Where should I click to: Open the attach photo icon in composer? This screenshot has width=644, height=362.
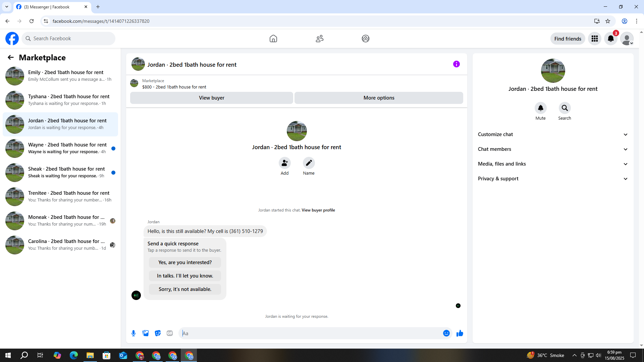tap(146, 333)
